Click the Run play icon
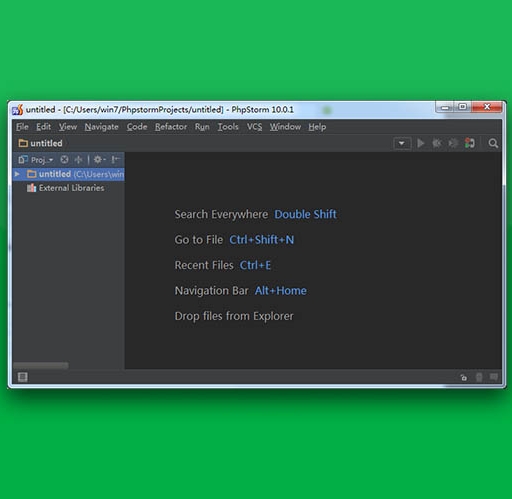512x499 pixels. tap(421, 143)
